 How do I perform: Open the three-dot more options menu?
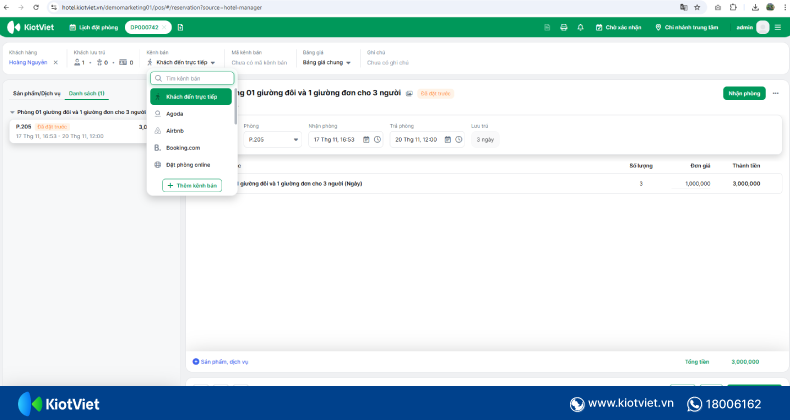pos(776,93)
